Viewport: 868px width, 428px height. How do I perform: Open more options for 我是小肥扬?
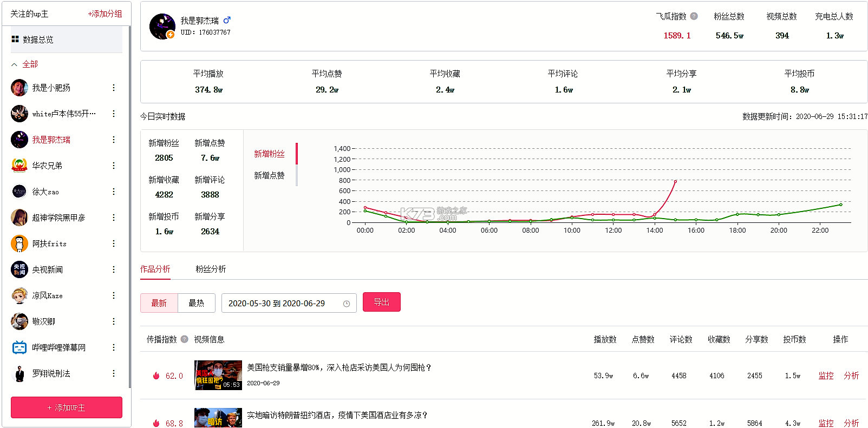(114, 88)
